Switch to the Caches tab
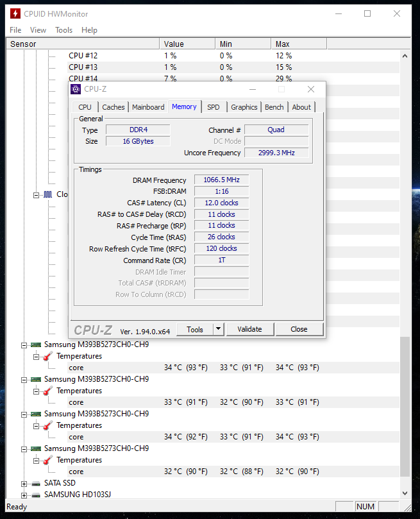420x519 pixels. click(113, 107)
